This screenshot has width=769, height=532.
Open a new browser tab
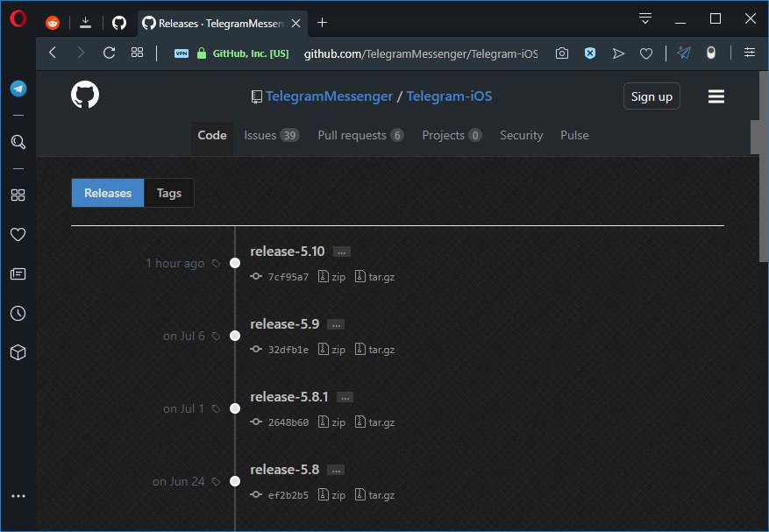click(x=322, y=23)
